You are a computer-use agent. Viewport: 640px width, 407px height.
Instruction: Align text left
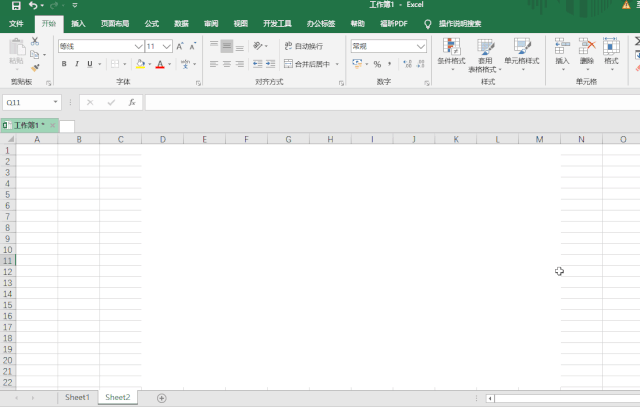(x=214, y=64)
